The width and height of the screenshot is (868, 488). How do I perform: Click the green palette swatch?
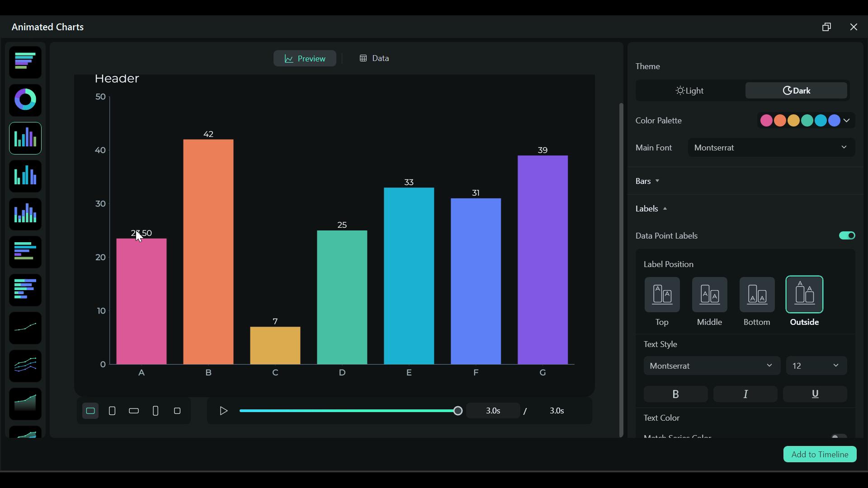coord(807,121)
